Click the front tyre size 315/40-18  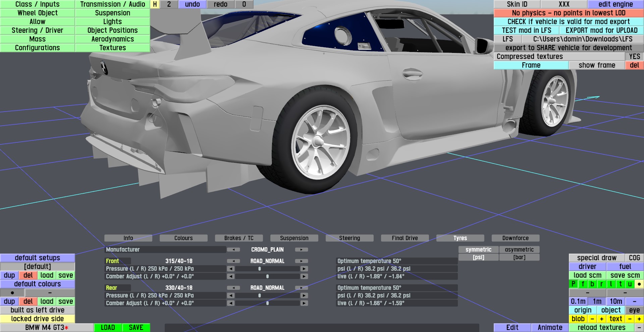coord(179,261)
